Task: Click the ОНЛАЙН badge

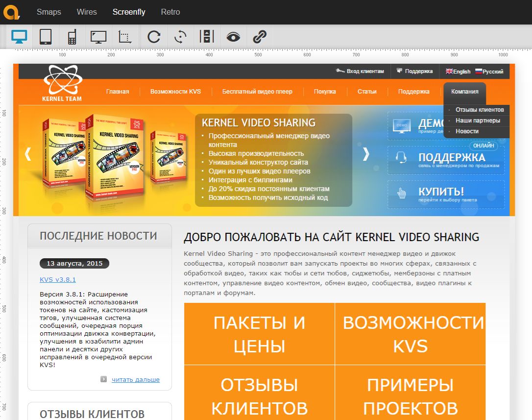Action: [484, 146]
